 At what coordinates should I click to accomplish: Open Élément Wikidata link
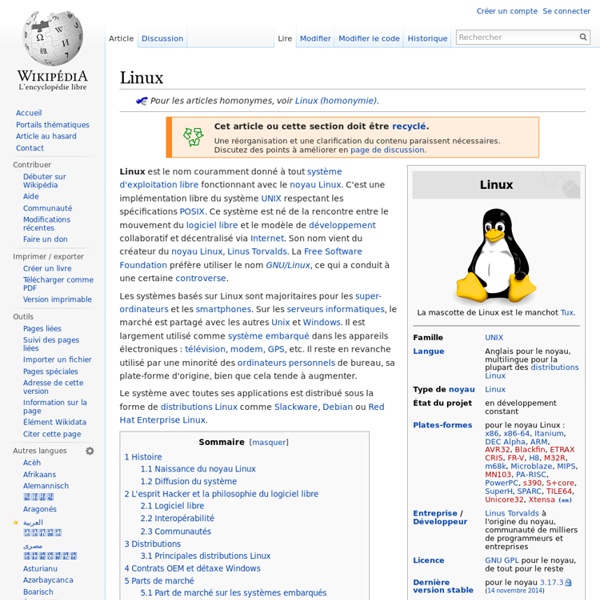[54, 422]
